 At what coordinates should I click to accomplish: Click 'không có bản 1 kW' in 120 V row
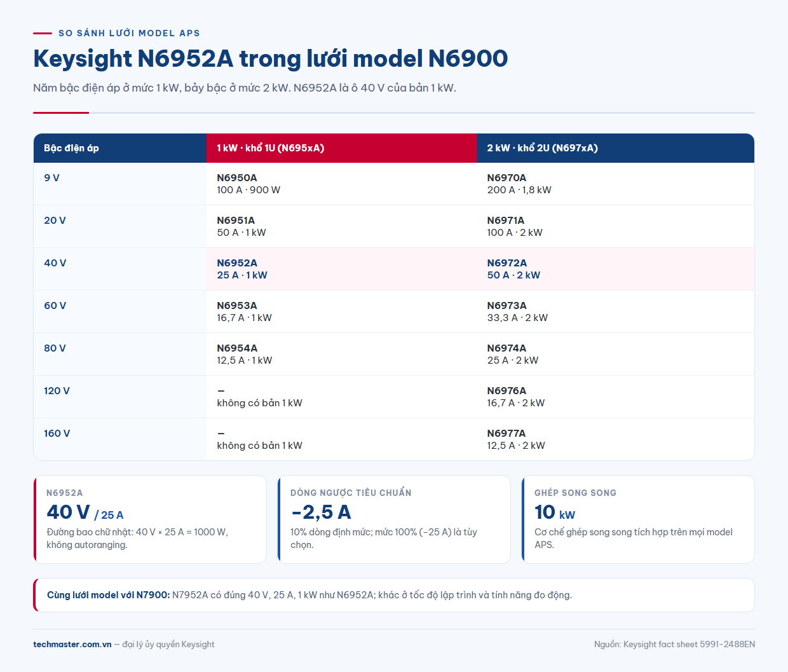point(259,403)
